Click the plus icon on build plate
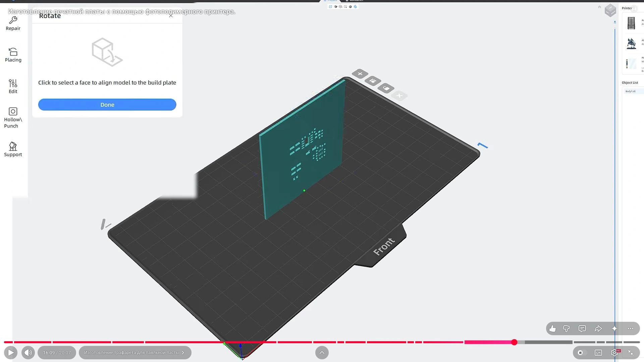The width and height of the screenshot is (644, 362). (x=360, y=74)
